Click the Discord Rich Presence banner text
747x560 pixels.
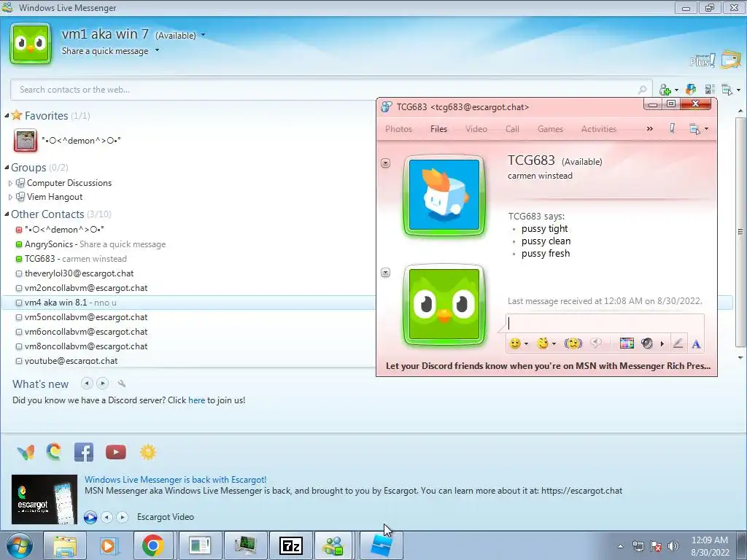click(x=548, y=366)
